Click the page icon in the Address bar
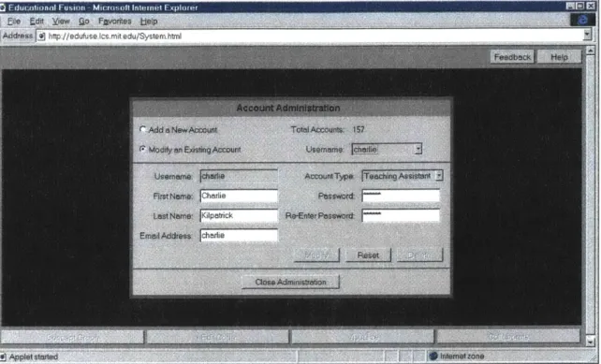601x364 pixels. pyautogui.click(x=41, y=36)
